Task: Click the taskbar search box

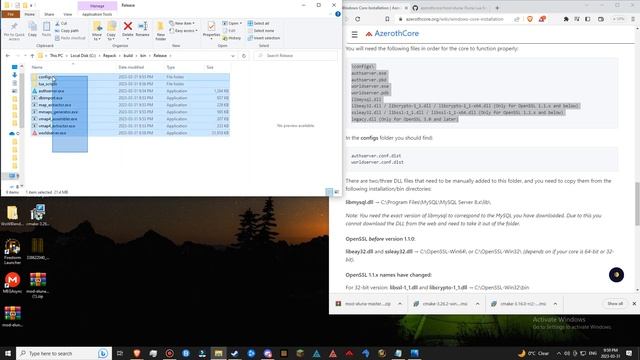Action: pyautogui.click(x=64, y=353)
